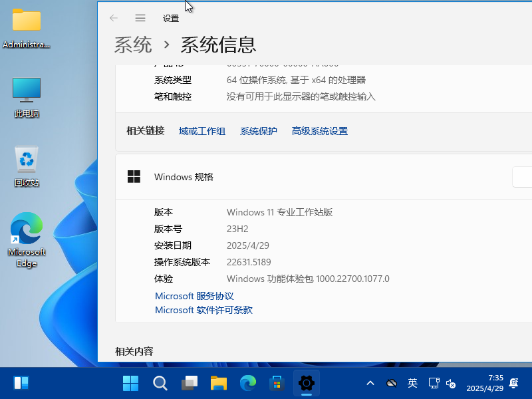Viewport: 532px width, 399px height.
Task: Open the 域或工作组 link
Action: [x=202, y=131]
